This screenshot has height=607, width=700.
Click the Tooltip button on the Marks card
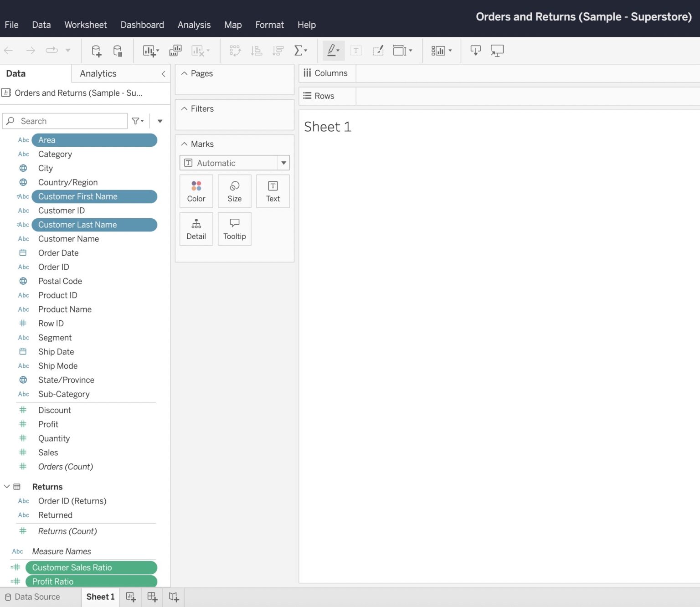tap(234, 228)
